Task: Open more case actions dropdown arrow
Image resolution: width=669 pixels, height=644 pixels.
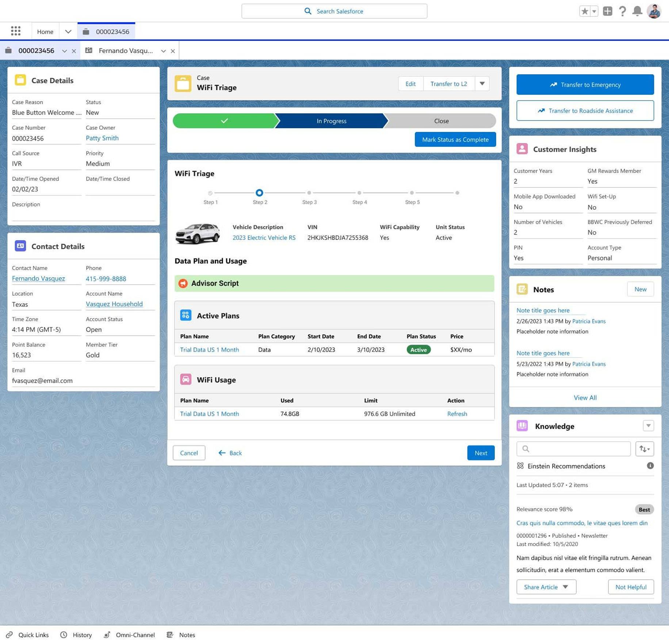Action: (x=482, y=84)
